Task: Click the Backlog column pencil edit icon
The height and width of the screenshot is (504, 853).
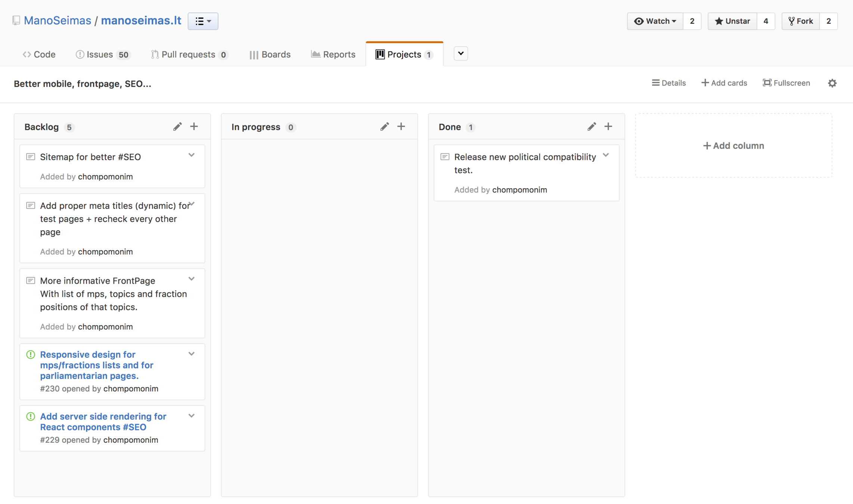Action: [x=177, y=127]
